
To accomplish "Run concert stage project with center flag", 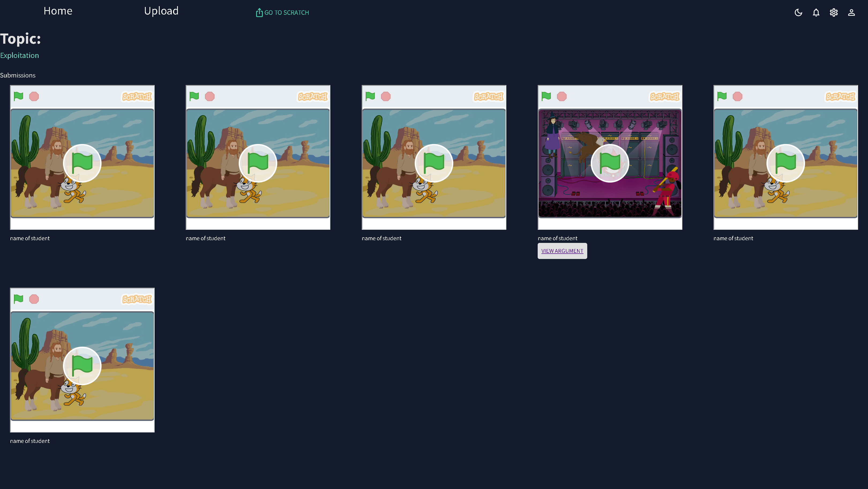I will coord(609,163).
